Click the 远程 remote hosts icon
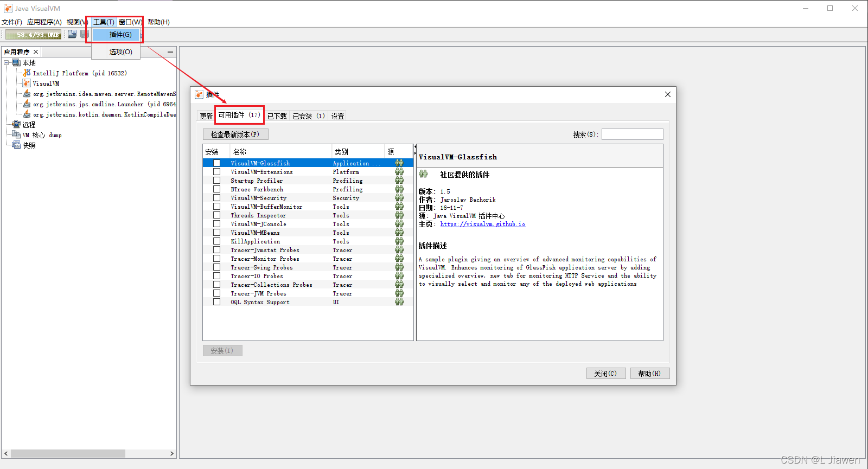Image resolution: width=868 pixels, height=469 pixels. [x=16, y=124]
